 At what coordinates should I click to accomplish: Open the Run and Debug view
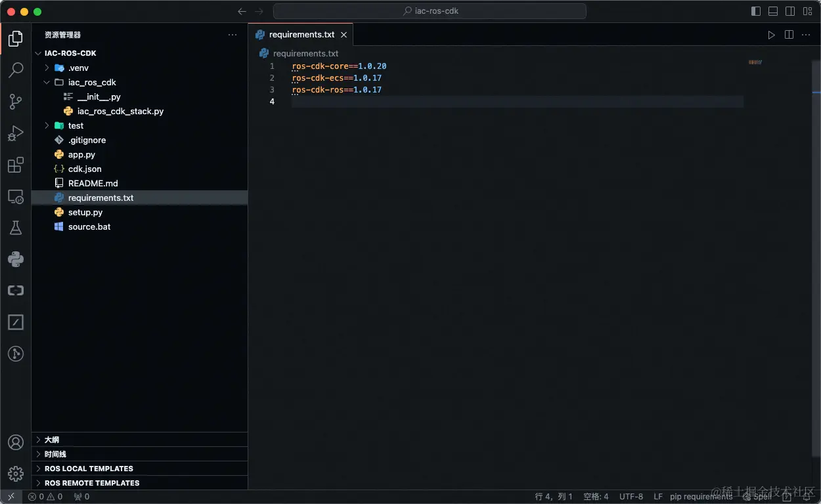click(x=16, y=133)
